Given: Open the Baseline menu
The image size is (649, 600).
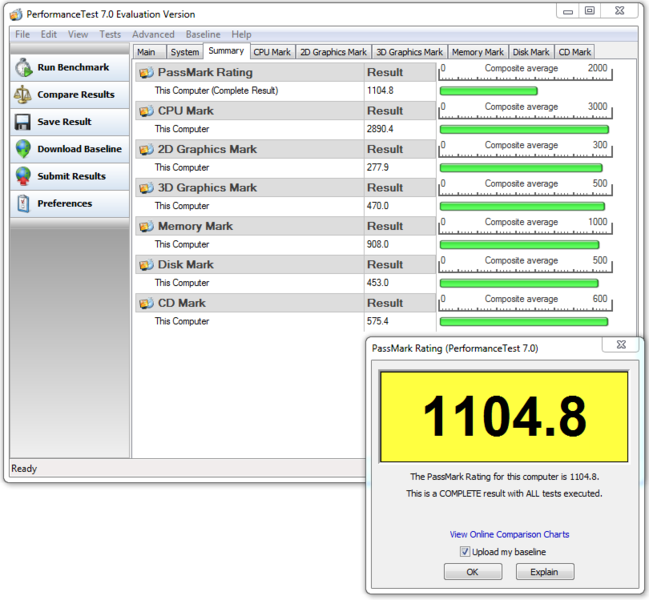Looking at the screenshot, I should pyautogui.click(x=203, y=34).
